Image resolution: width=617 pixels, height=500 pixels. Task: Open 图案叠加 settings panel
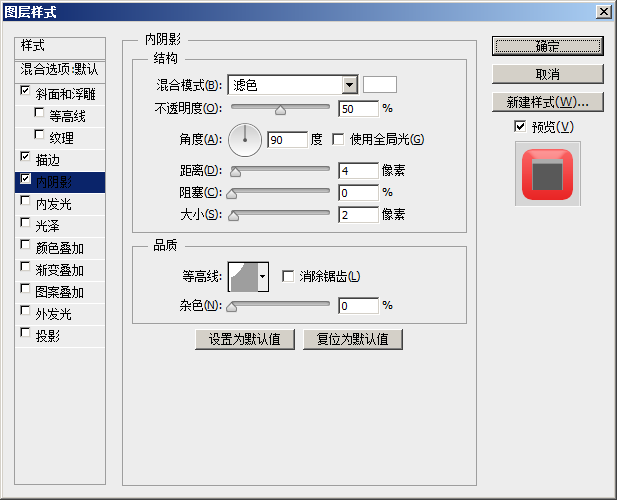point(59,292)
